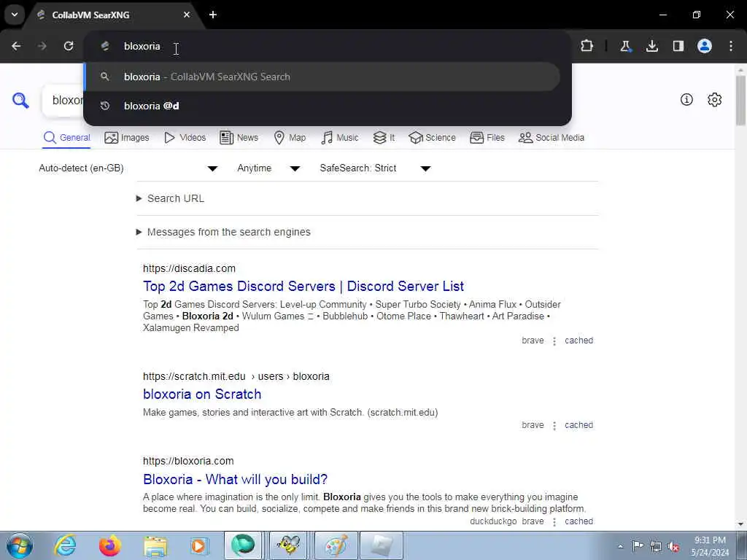Click the address bar text bloxoria
Viewport: 747px width, 560px height.
[142, 46]
